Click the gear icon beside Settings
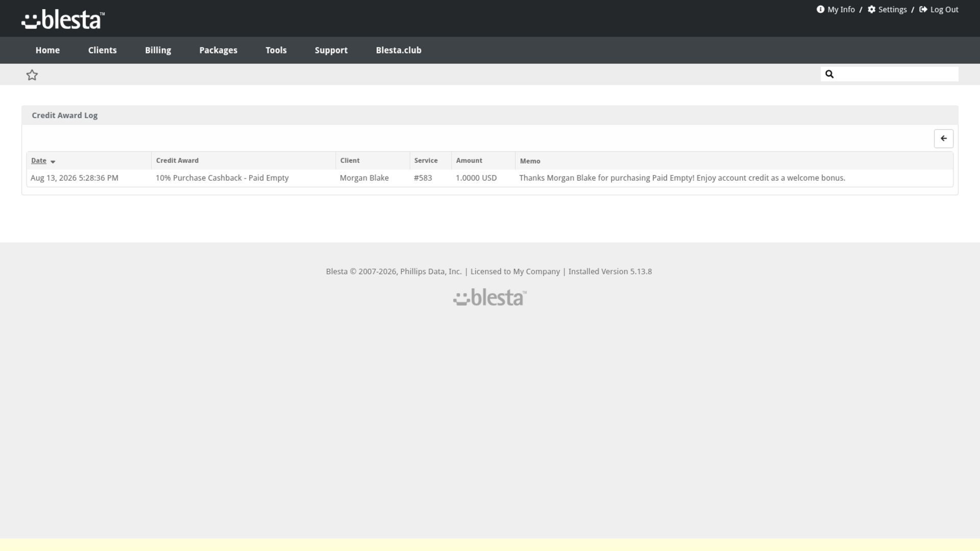The height and width of the screenshot is (551, 980). click(x=871, y=9)
